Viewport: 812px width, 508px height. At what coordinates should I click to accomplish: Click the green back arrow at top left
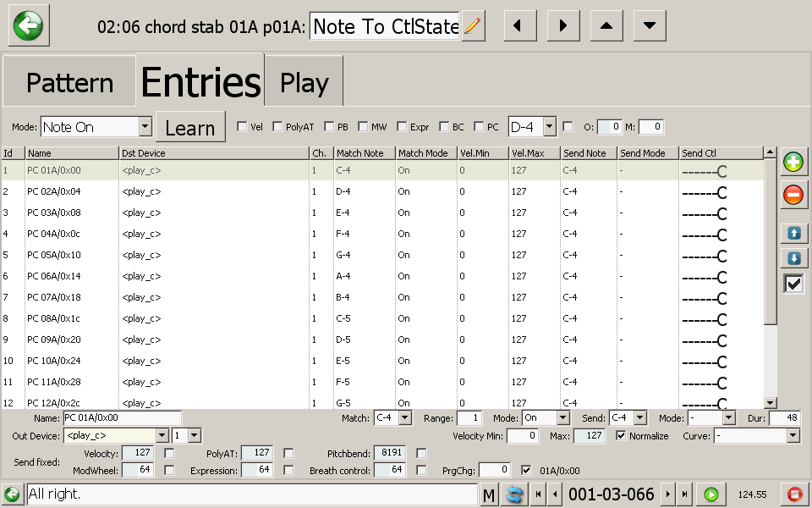(x=29, y=25)
